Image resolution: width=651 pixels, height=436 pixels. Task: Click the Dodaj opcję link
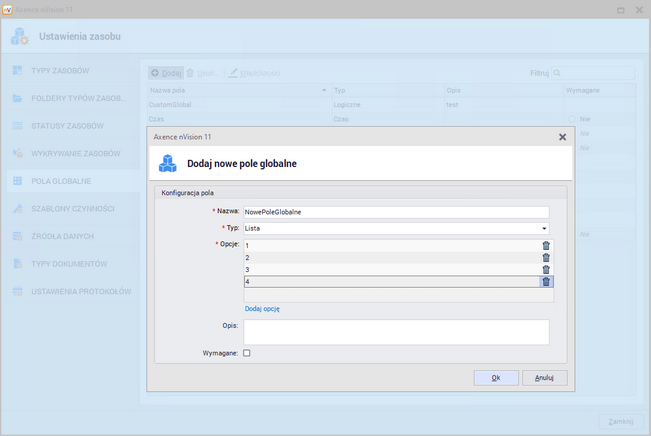262,309
